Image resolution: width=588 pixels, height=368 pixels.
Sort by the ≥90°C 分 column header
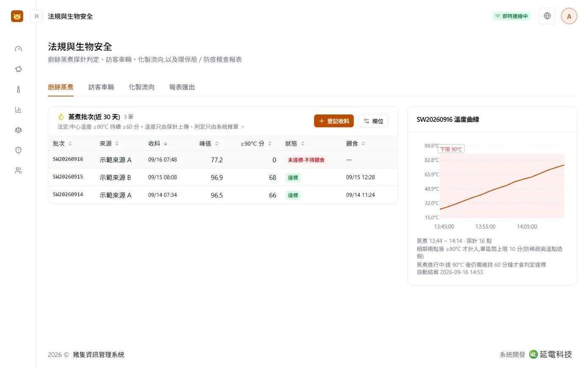point(256,144)
